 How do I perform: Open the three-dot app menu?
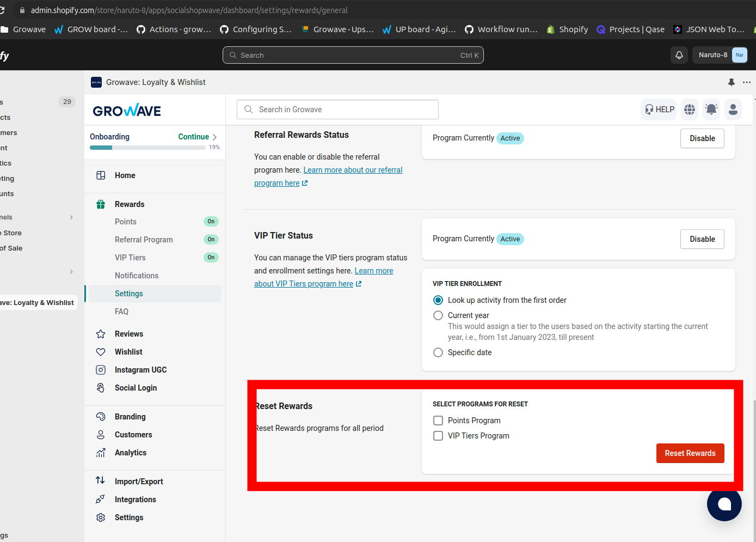[x=747, y=82]
